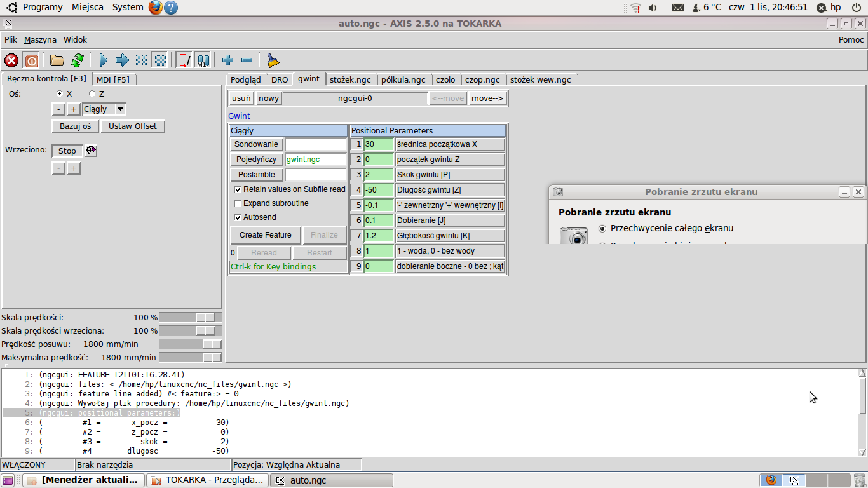868x488 pixels.
Task: Click spindle rotation icon next to Stop
Action: tap(91, 151)
